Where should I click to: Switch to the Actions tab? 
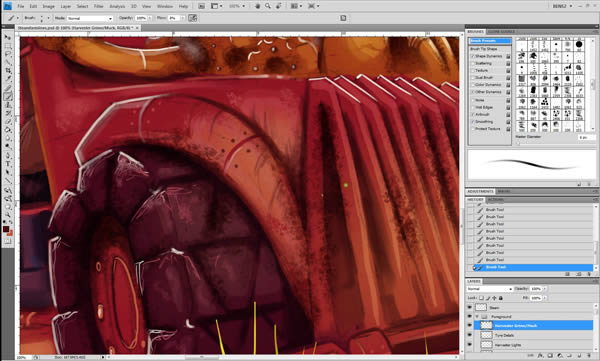[x=496, y=200]
